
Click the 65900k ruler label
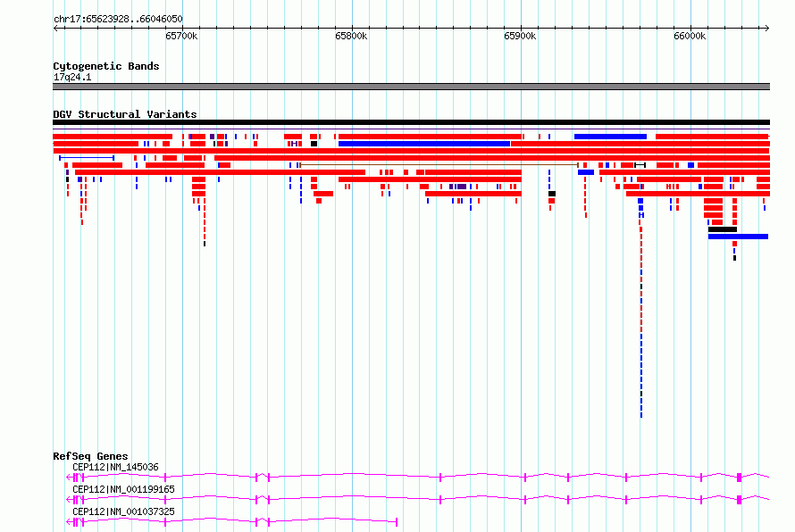(520, 36)
